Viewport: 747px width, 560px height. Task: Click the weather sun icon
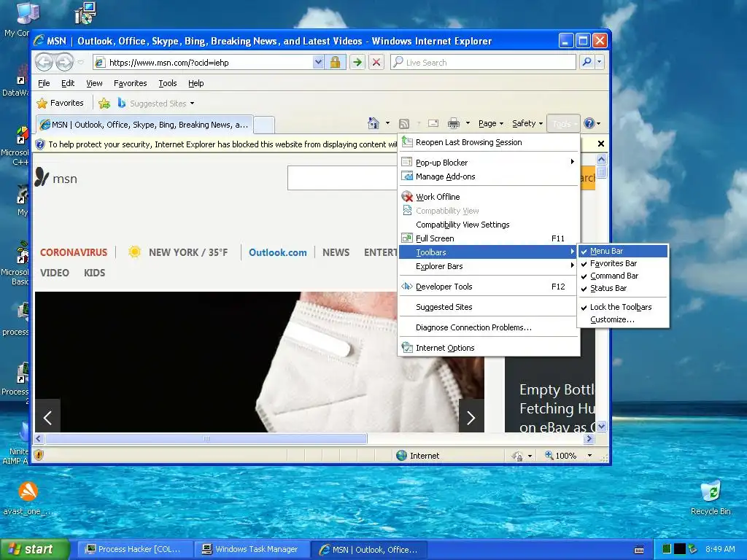click(x=134, y=252)
